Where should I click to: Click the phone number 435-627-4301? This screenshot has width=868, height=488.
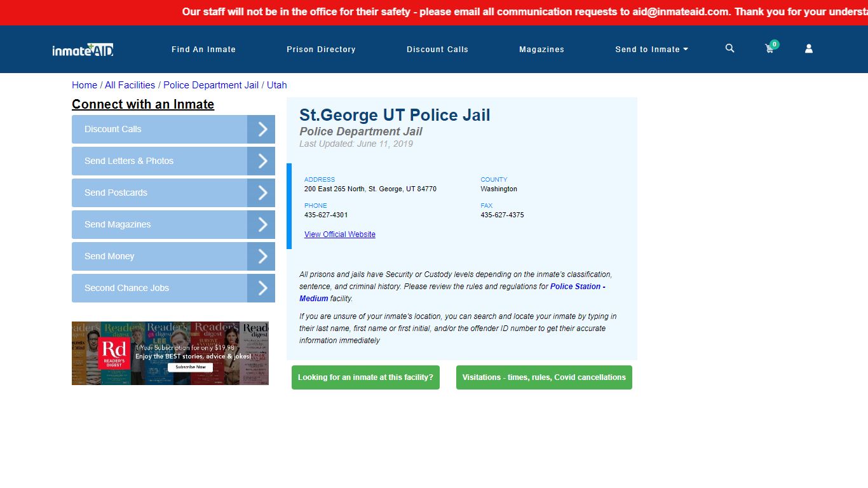[326, 215]
